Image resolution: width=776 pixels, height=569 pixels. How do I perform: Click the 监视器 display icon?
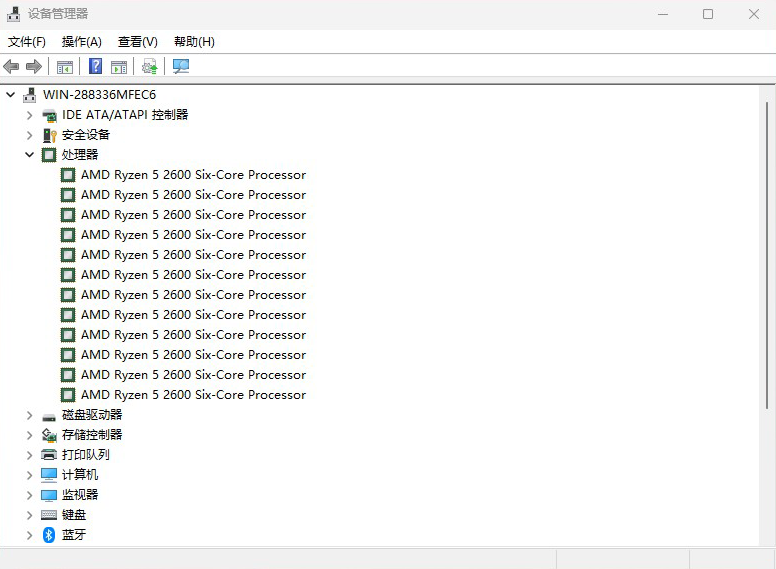[x=49, y=495]
